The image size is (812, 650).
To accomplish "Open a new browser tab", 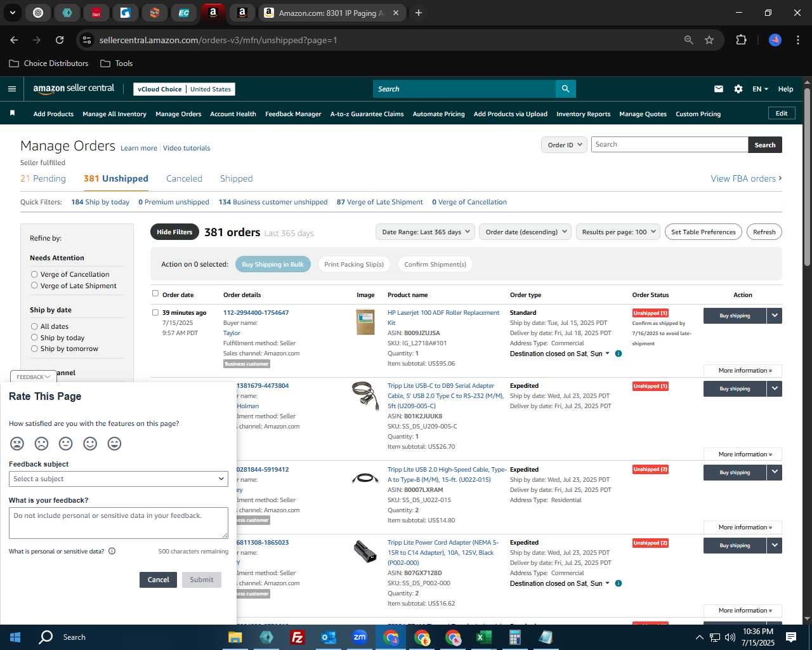I will coord(419,13).
